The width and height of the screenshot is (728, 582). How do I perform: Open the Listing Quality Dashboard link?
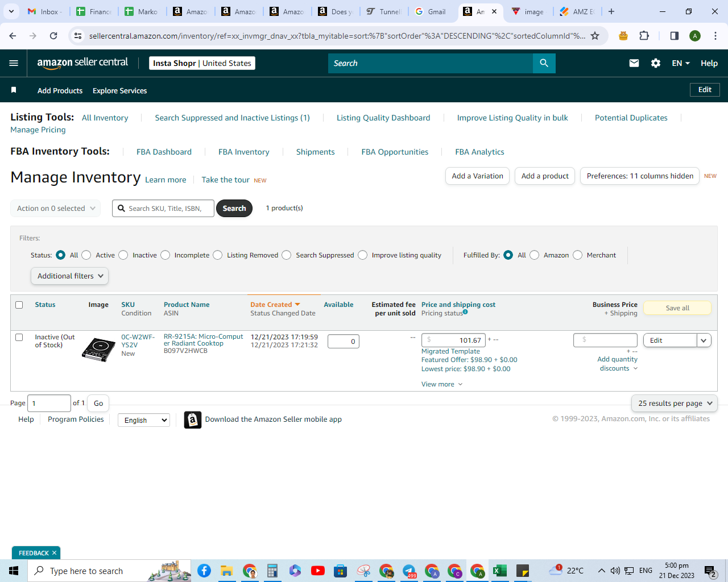click(x=383, y=118)
